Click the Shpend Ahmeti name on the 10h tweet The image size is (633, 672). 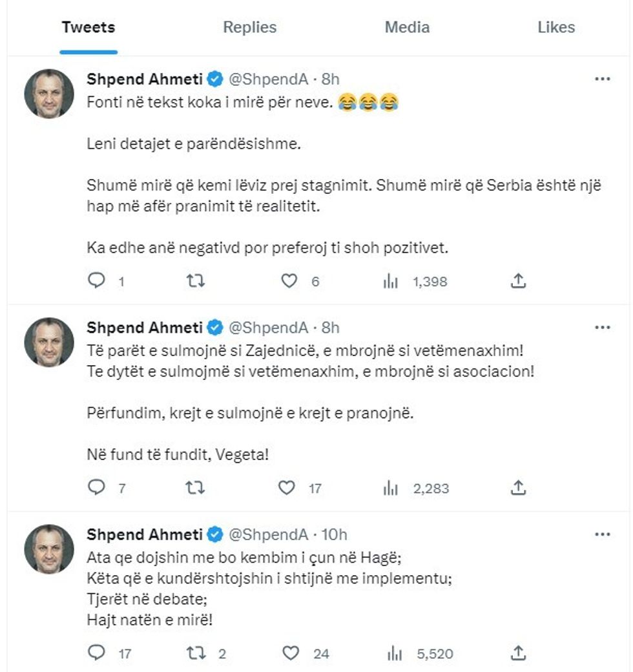point(145,534)
